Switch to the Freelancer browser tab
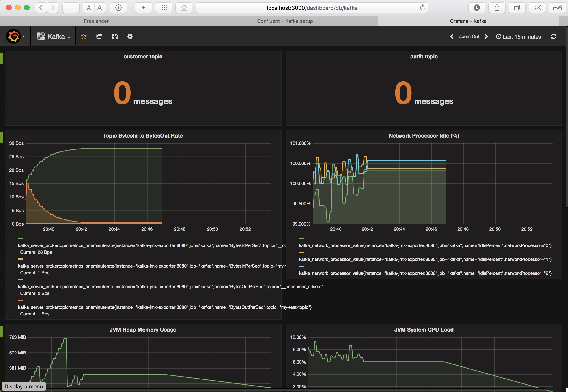This screenshot has height=392, width=568. 96,21
